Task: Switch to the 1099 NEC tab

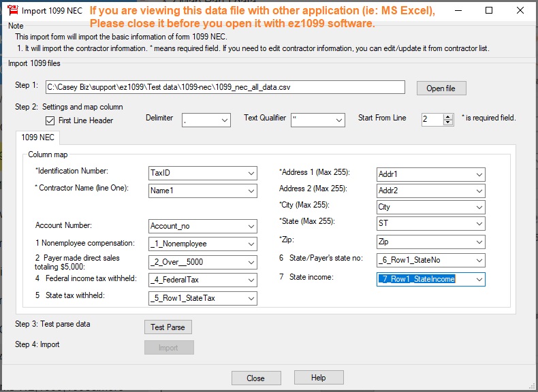Action: (38, 138)
